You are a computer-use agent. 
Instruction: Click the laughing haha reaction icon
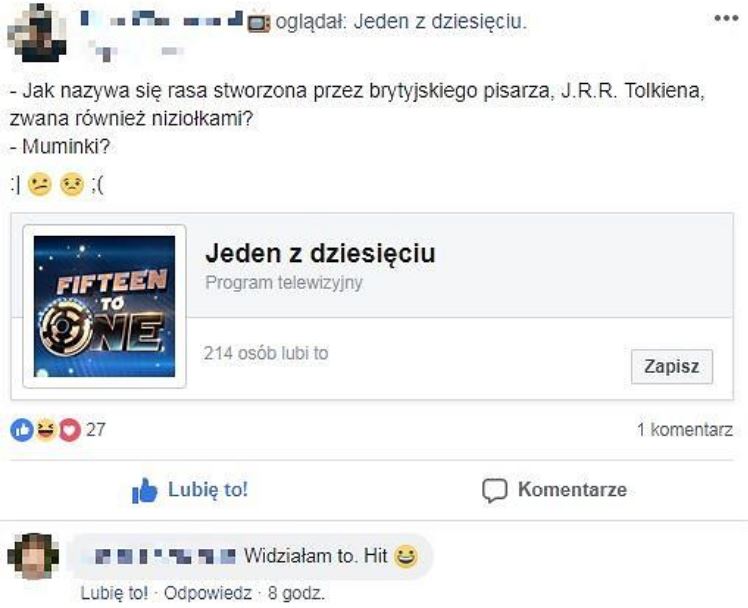(x=46, y=430)
